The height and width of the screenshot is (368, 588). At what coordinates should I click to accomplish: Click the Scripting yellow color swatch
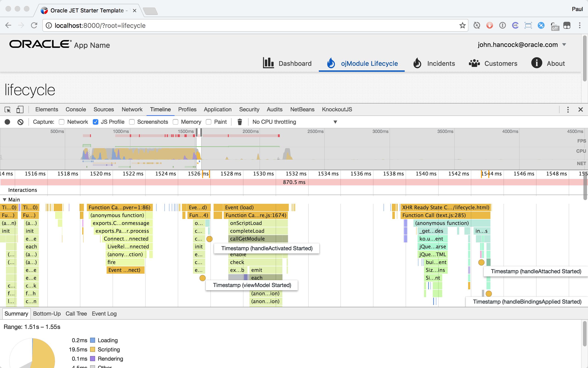click(x=93, y=349)
